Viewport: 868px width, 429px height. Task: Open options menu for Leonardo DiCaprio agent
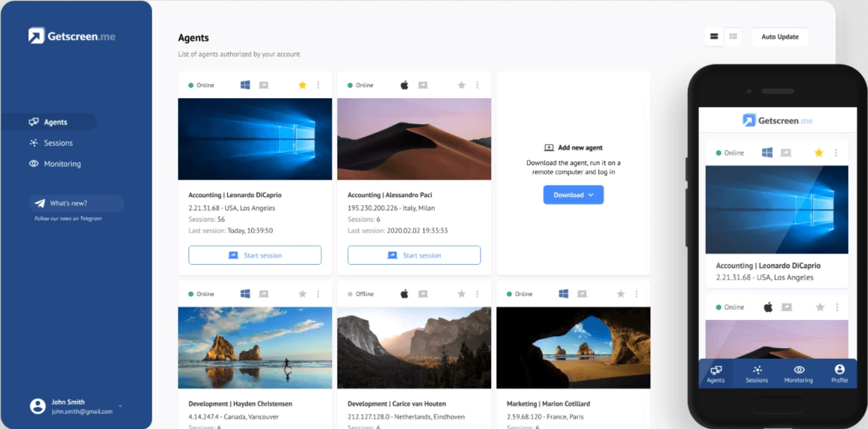click(x=318, y=85)
